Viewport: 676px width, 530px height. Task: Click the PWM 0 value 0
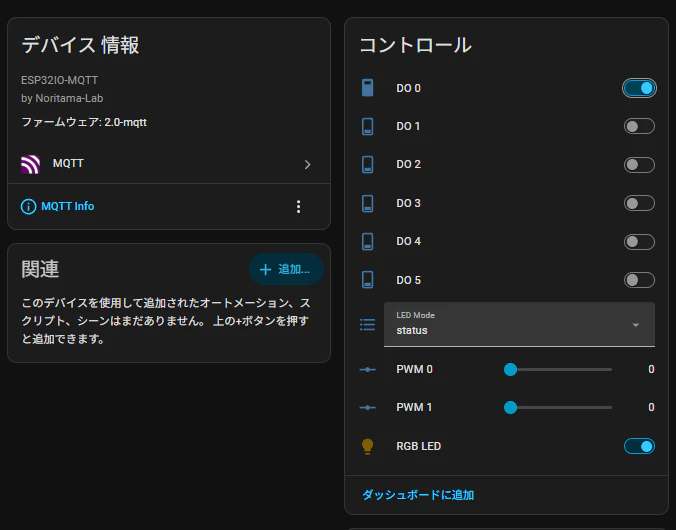click(x=651, y=370)
